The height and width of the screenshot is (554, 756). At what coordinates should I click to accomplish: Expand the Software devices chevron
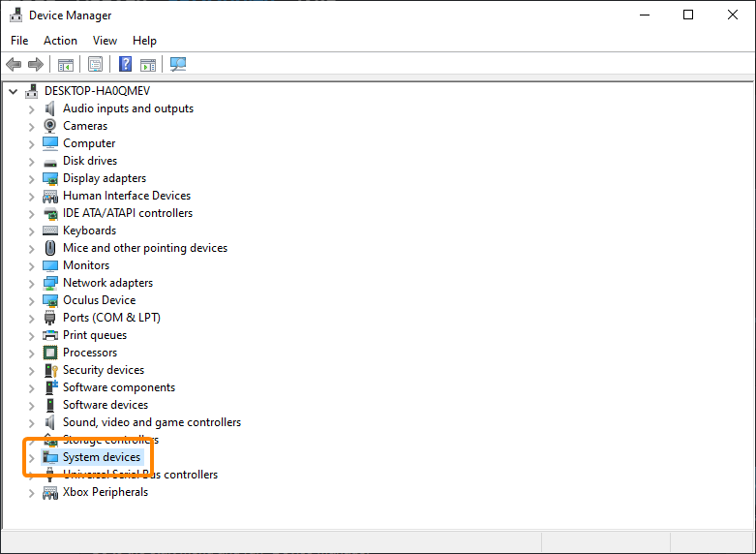pos(31,406)
